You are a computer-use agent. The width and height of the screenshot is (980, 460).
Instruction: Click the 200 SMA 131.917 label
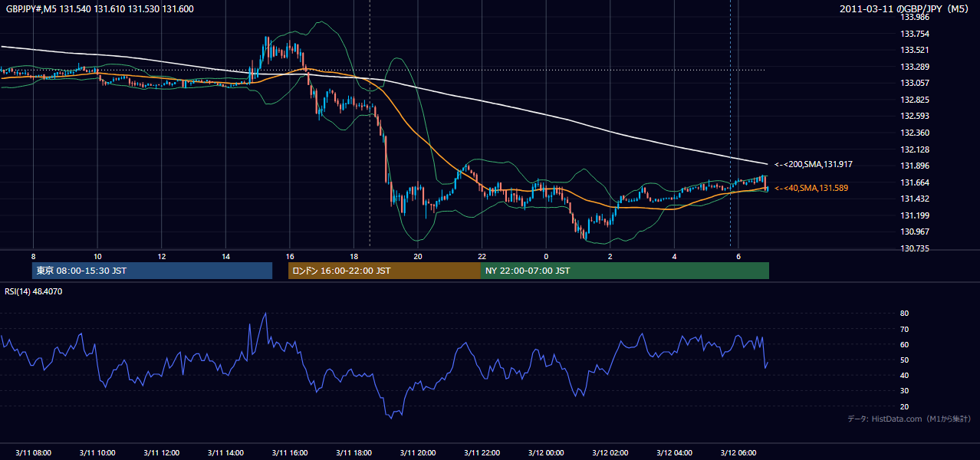[814, 164]
